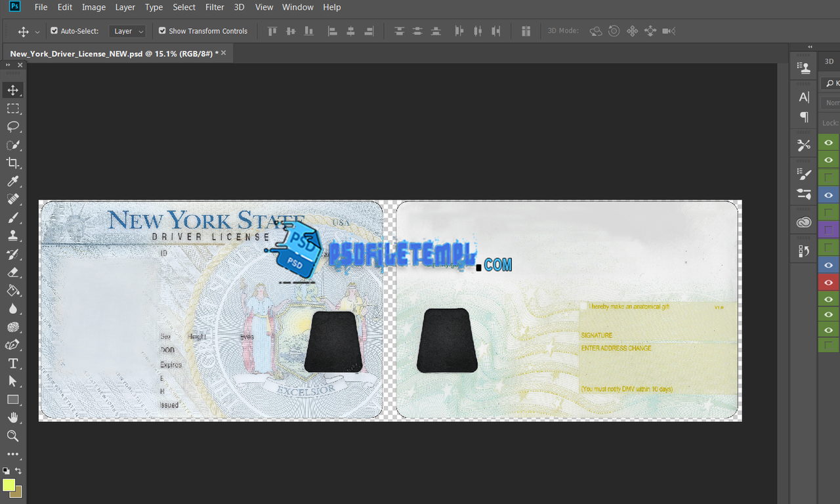The width and height of the screenshot is (840, 504).
Task: Uncheck Show Transform Controls checkbox
Action: pos(162,30)
